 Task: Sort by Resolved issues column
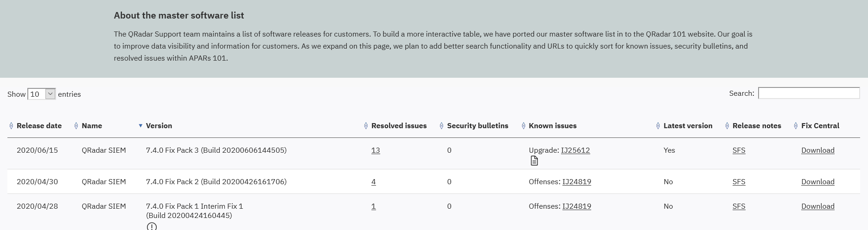[366, 126]
